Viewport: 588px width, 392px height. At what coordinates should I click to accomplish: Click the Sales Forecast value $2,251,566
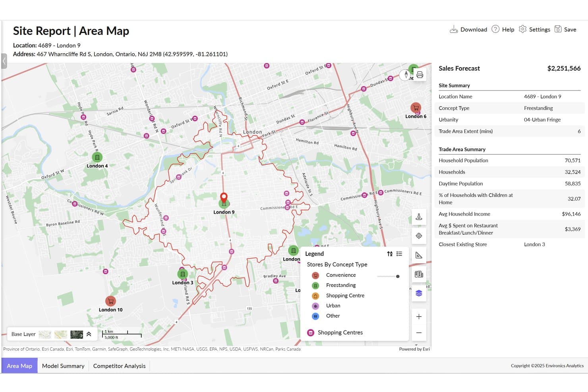coord(564,68)
